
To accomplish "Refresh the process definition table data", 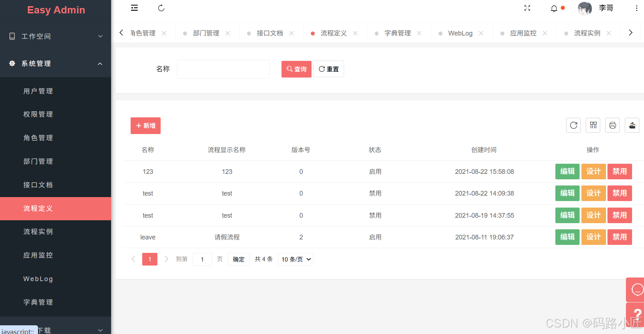I will coord(573,125).
